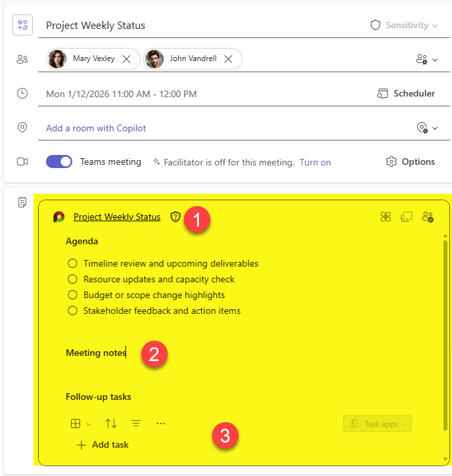Click the copy component icon

tap(407, 217)
